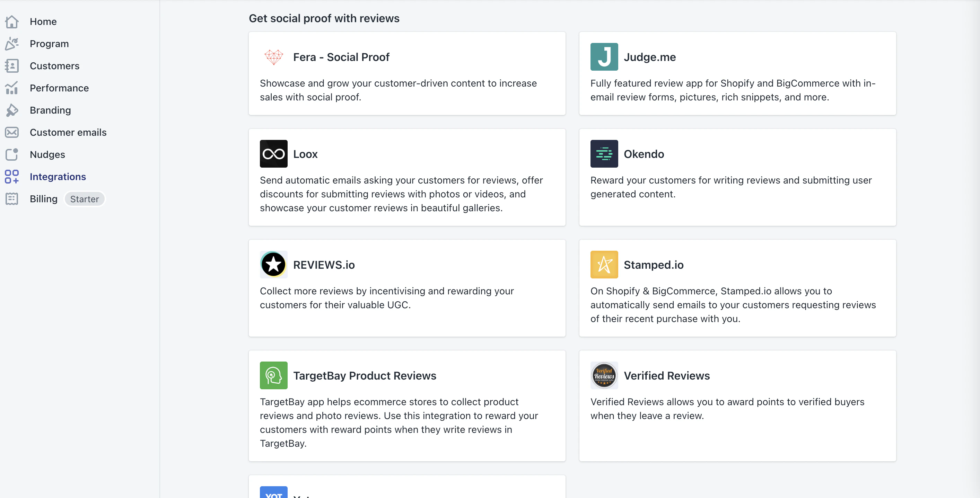The width and height of the screenshot is (980, 498).
Task: Go to Performance in the sidebar
Action: coord(59,88)
